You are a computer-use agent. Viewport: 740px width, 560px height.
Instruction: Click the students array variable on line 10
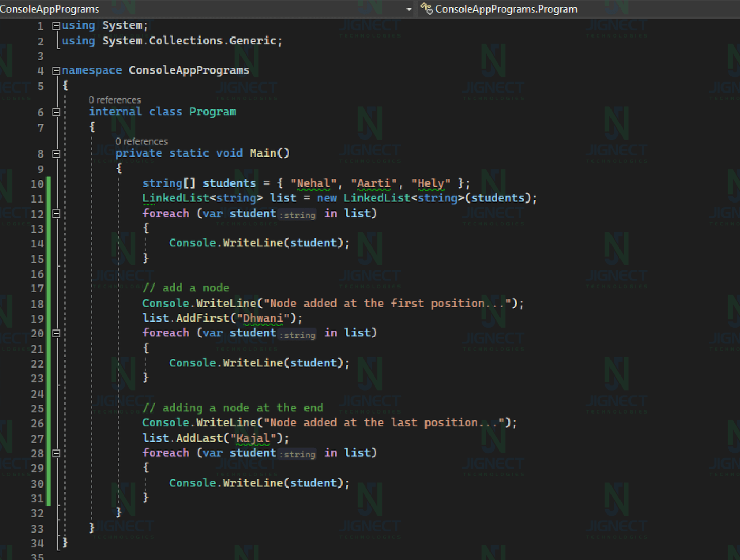pyautogui.click(x=229, y=183)
